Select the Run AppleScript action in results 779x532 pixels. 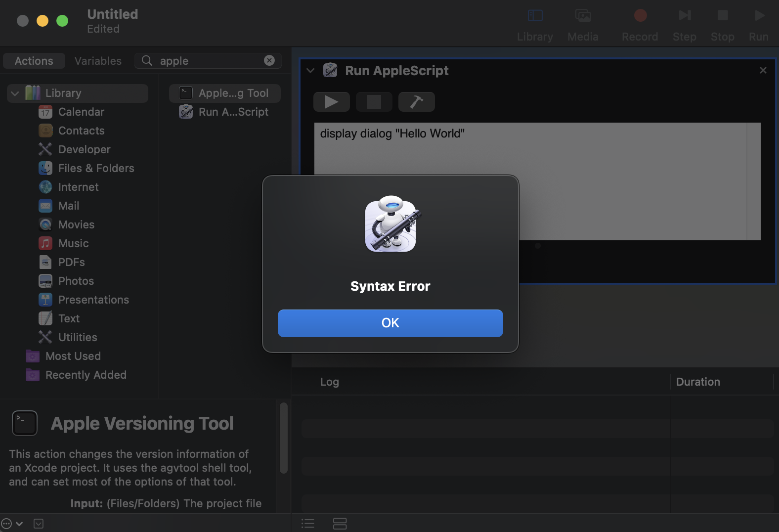pos(225,112)
